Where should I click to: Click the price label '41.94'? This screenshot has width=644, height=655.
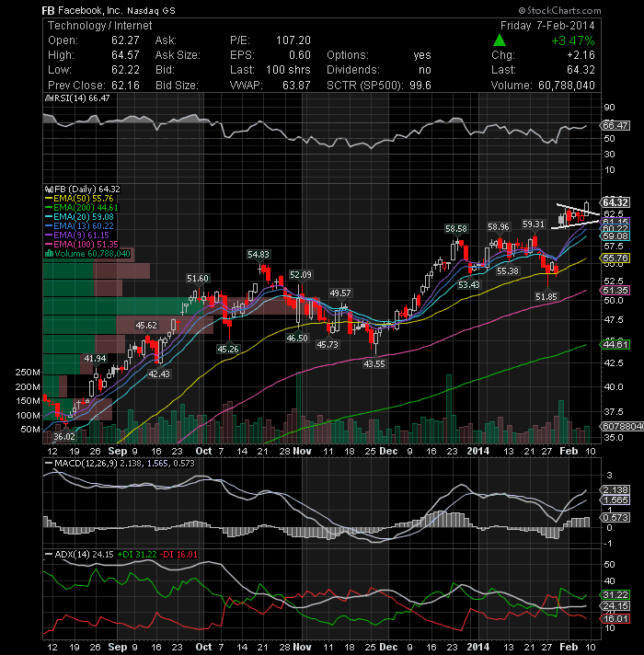(x=95, y=358)
